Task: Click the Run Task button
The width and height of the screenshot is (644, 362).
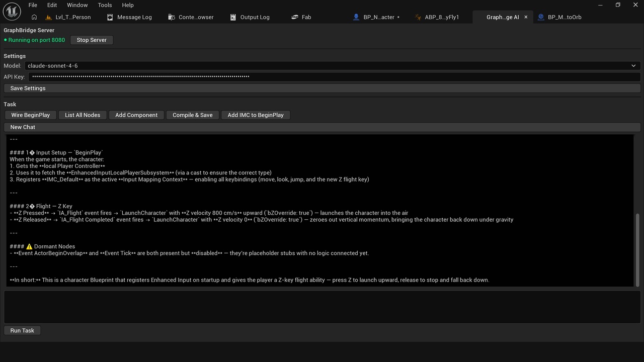Action: pos(22,330)
